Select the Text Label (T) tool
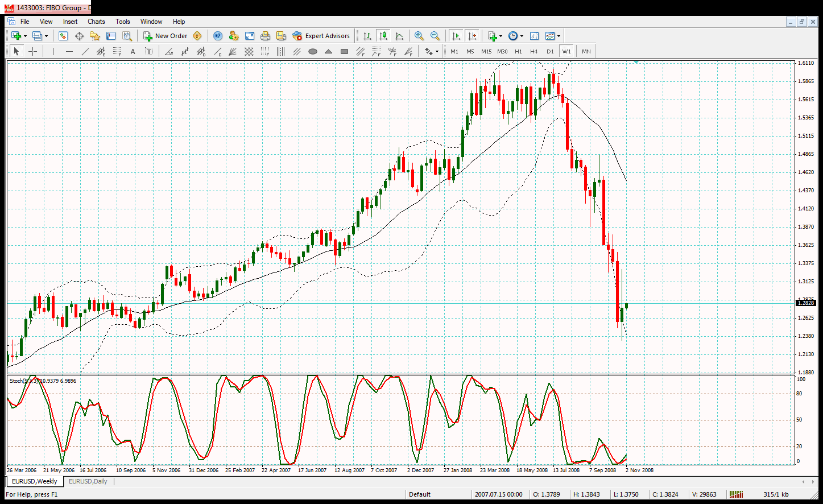 pyautogui.click(x=149, y=51)
